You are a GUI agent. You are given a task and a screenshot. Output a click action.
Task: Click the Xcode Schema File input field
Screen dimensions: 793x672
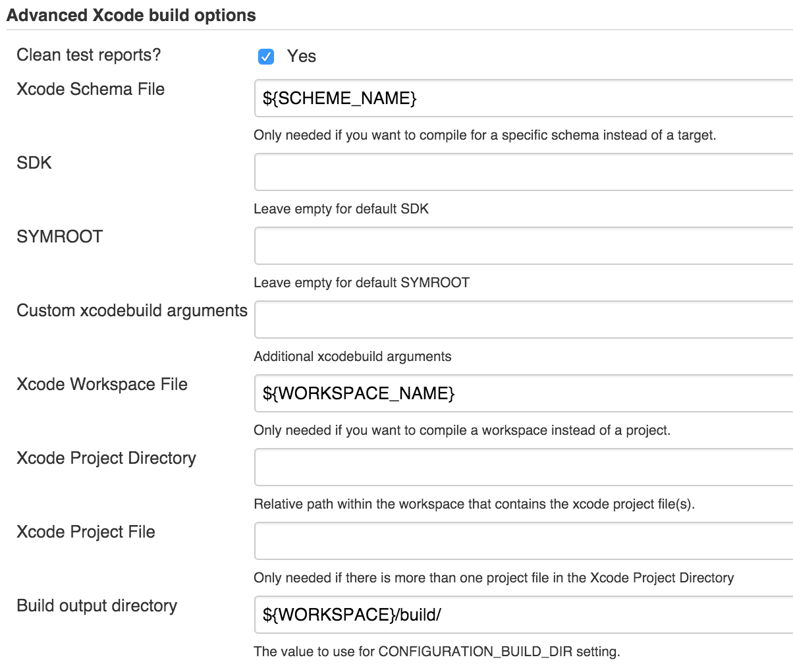click(x=524, y=99)
